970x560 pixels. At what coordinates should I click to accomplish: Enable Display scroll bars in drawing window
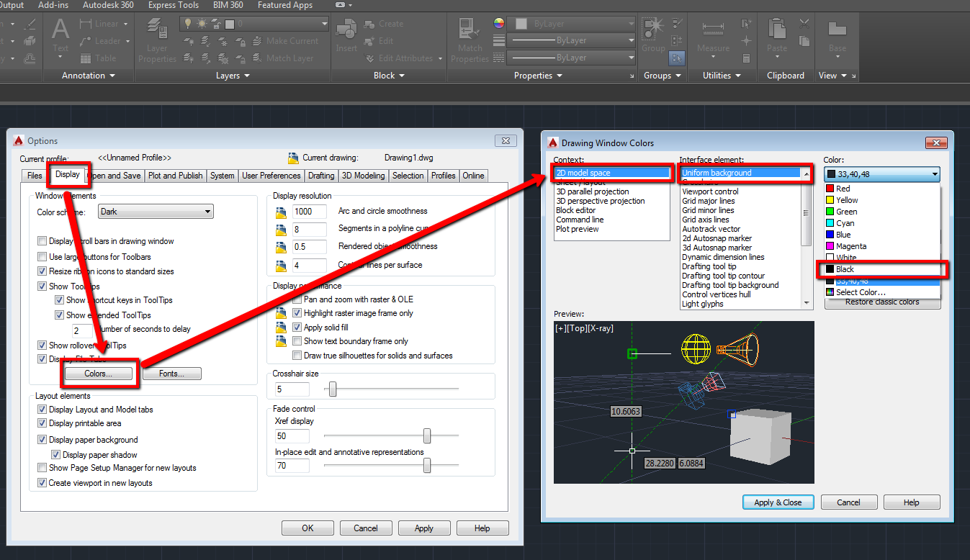click(x=42, y=241)
